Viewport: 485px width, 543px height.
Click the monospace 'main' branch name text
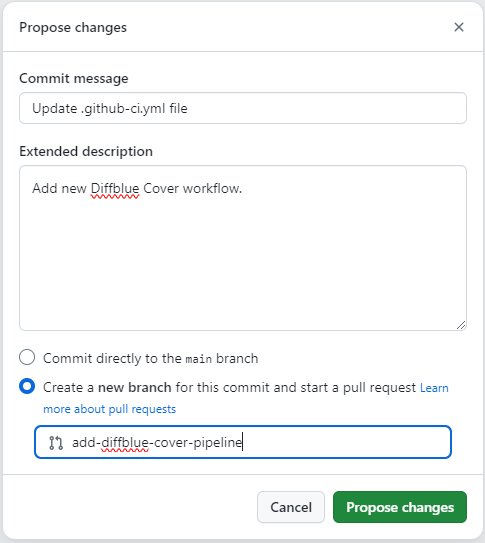[x=199, y=359]
